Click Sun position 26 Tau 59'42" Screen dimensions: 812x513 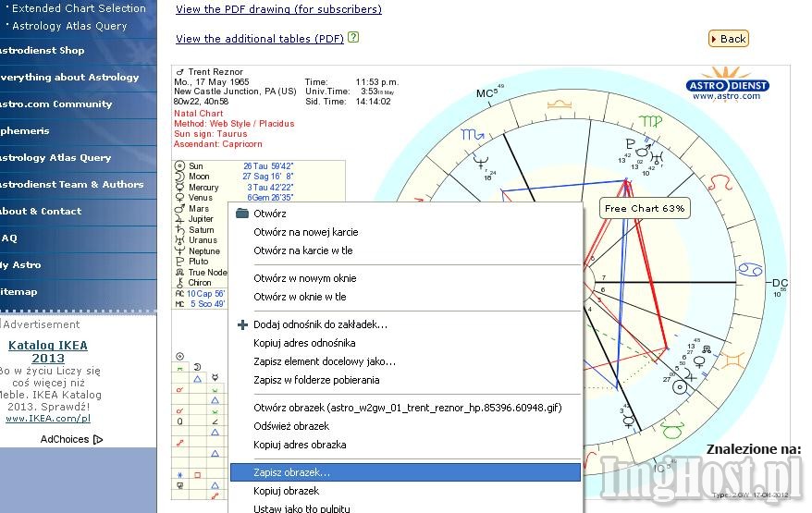click(268, 166)
